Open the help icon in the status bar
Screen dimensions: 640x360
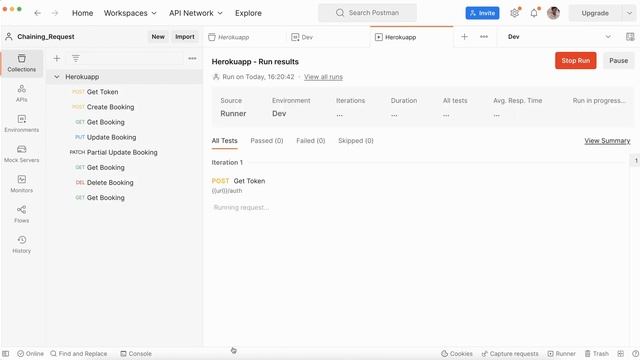pos(636,353)
